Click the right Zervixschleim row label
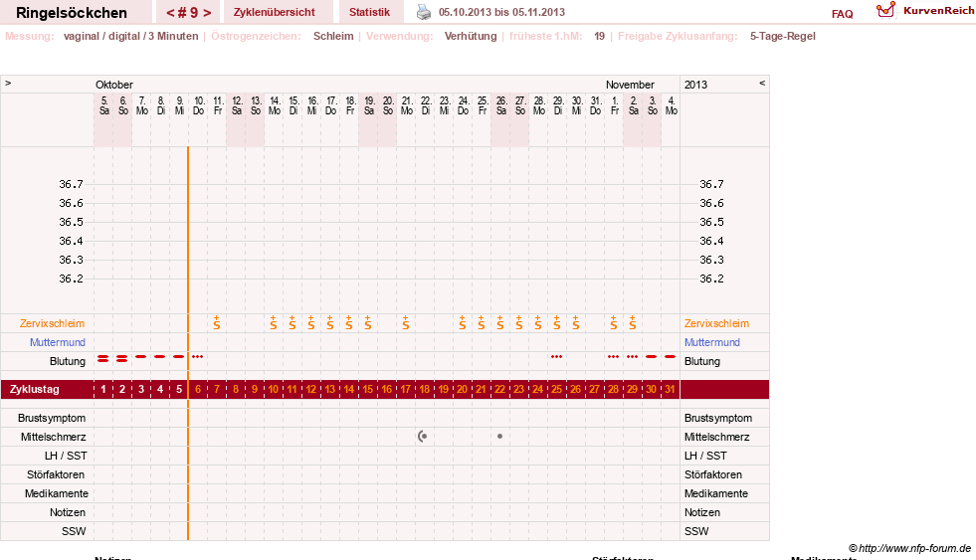This screenshot has height=560, width=976. pyautogui.click(x=716, y=323)
